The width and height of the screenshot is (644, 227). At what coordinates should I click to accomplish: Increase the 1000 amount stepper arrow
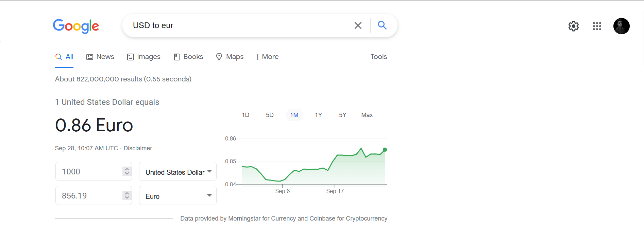pyautogui.click(x=127, y=169)
